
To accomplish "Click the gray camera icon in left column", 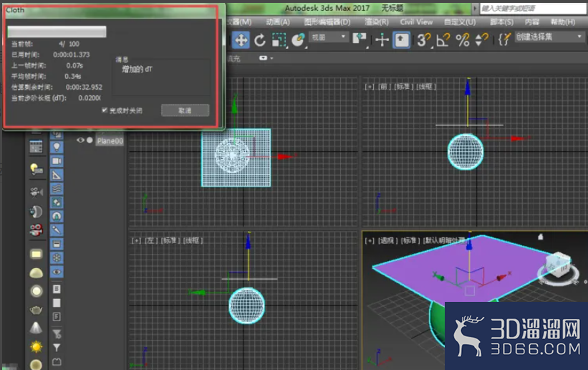I will coord(36,192).
